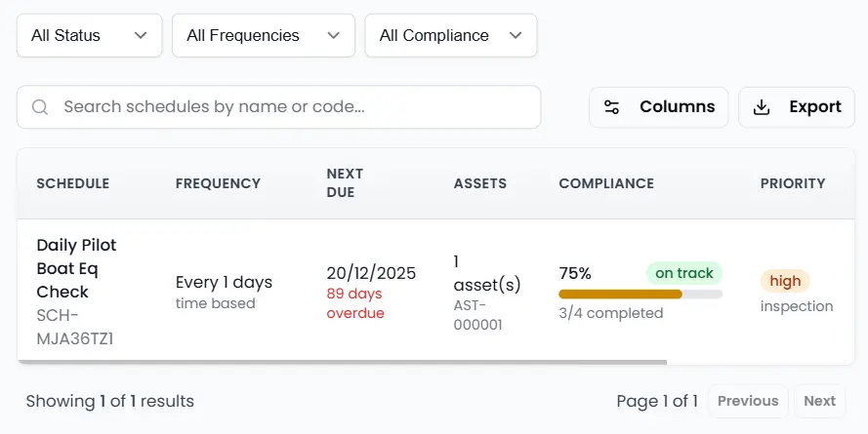
Task: Click the on track status badge
Action: (684, 273)
